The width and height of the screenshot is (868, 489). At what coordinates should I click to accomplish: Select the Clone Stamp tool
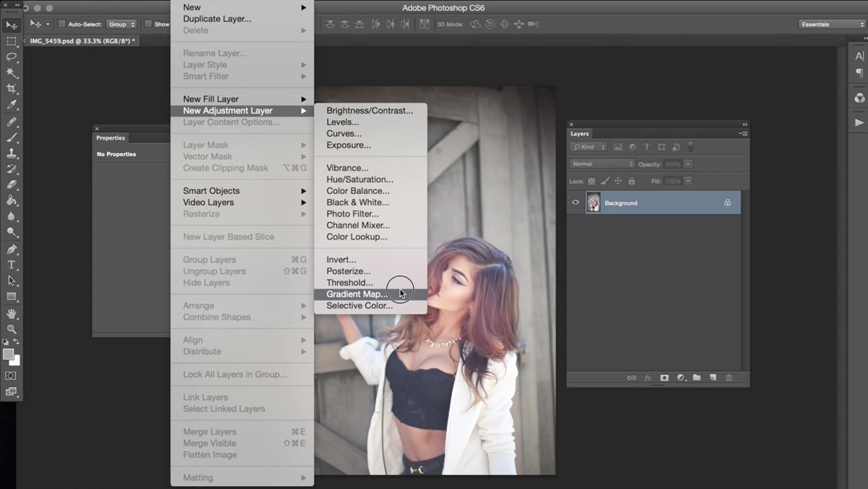[x=11, y=153]
